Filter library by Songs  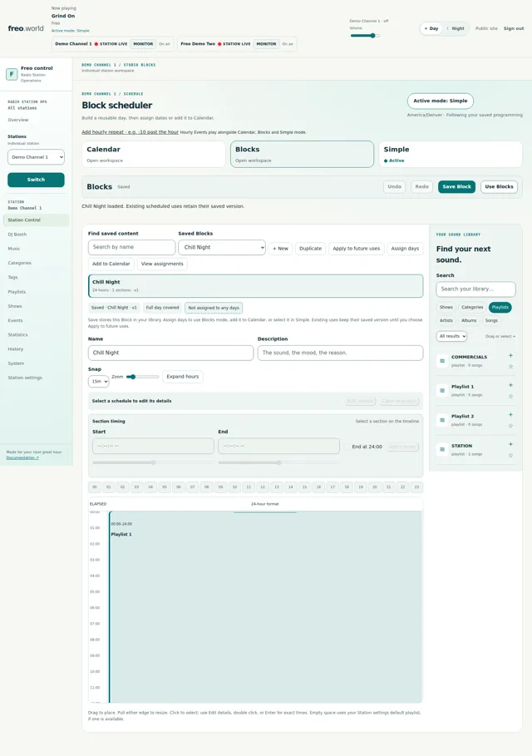click(x=491, y=320)
